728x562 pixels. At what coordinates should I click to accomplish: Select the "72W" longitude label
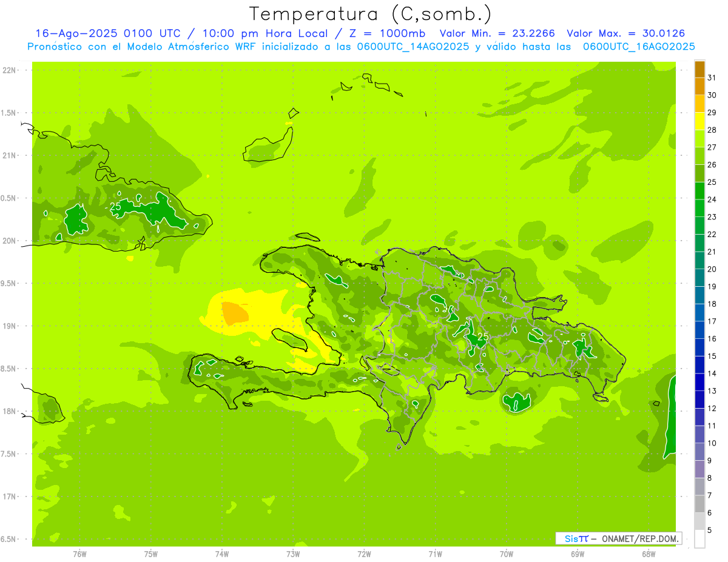(x=364, y=554)
